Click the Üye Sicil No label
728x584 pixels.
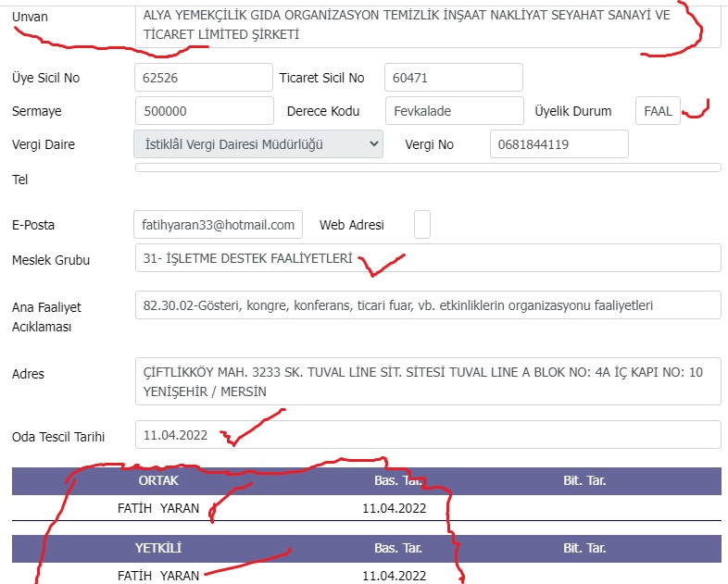coord(46,78)
